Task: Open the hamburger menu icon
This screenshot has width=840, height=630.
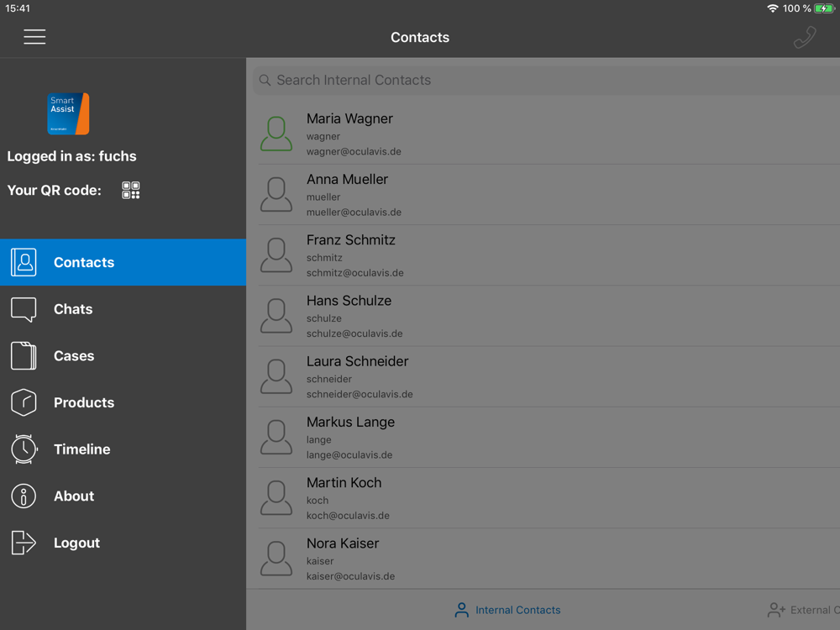Action: [34, 37]
